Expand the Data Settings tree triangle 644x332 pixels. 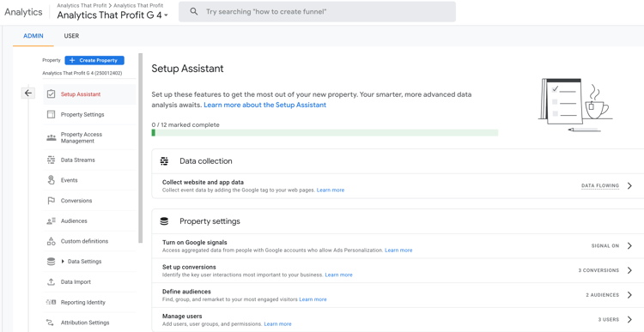click(x=63, y=262)
